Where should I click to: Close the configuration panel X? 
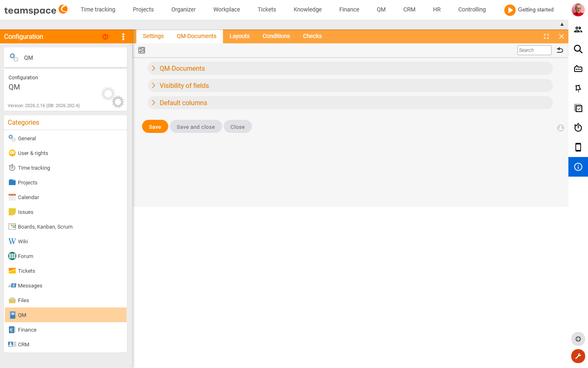[x=561, y=36]
